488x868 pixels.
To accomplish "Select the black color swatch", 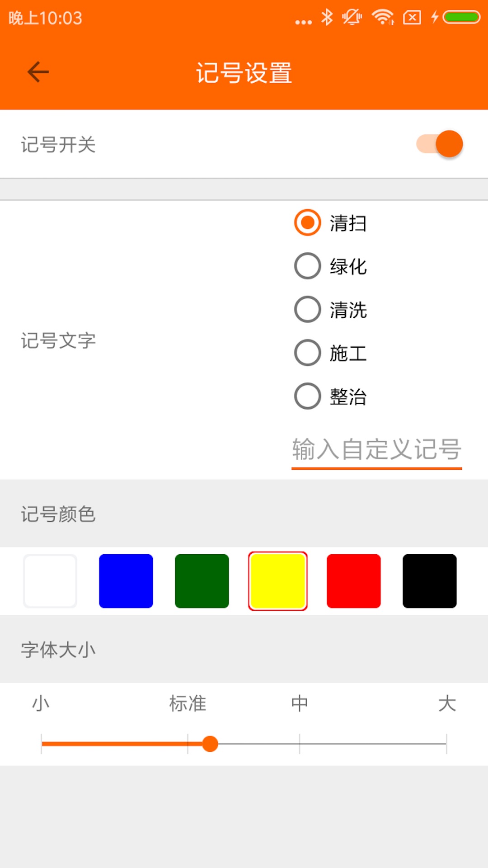I will click(429, 581).
